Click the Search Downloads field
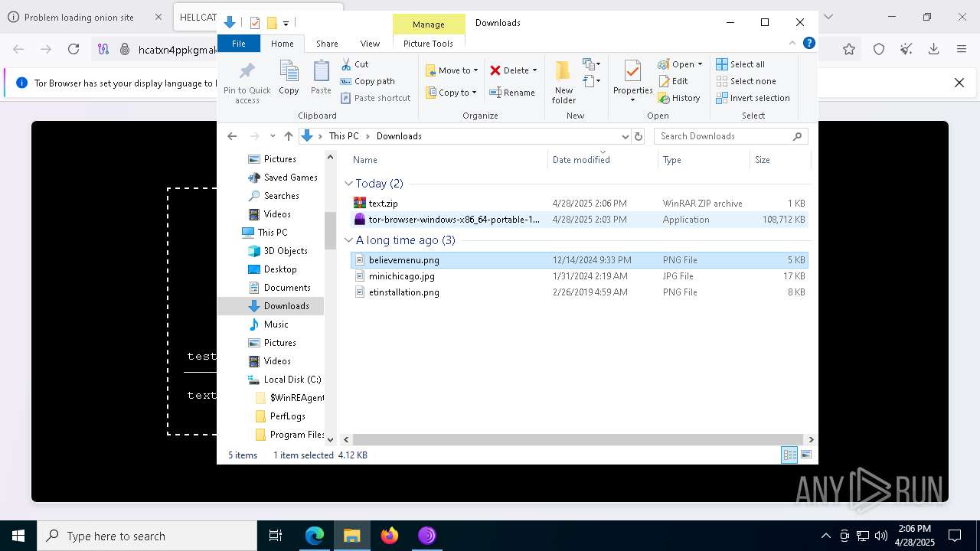980x551 pixels. (x=730, y=136)
